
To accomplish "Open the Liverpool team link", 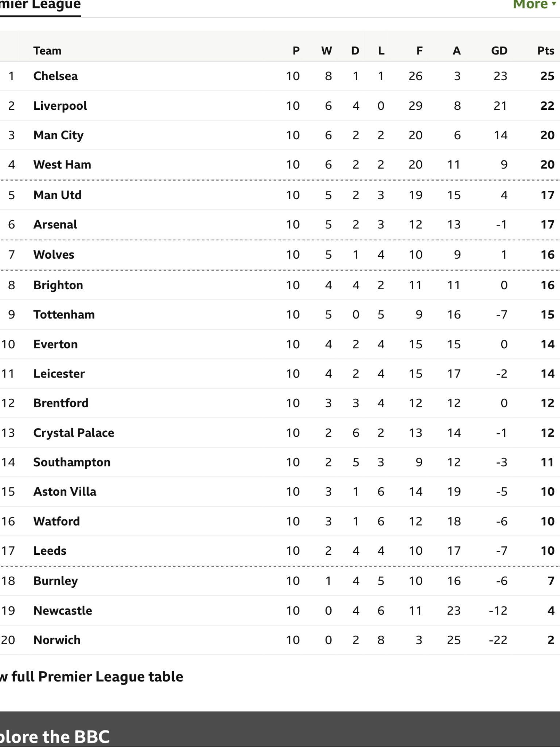I will click(x=60, y=106).
